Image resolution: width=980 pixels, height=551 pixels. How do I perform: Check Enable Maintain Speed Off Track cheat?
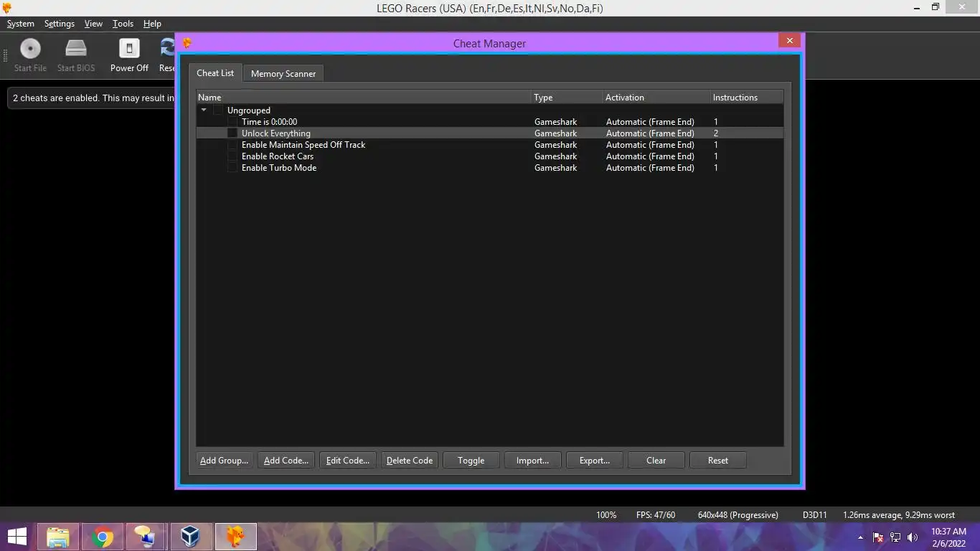232,145
